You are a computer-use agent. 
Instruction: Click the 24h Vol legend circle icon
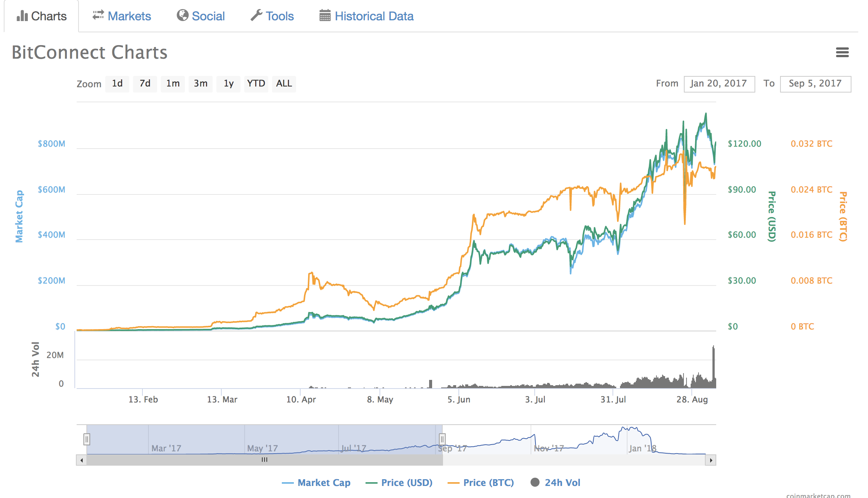pyautogui.click(x=535, y=483)
